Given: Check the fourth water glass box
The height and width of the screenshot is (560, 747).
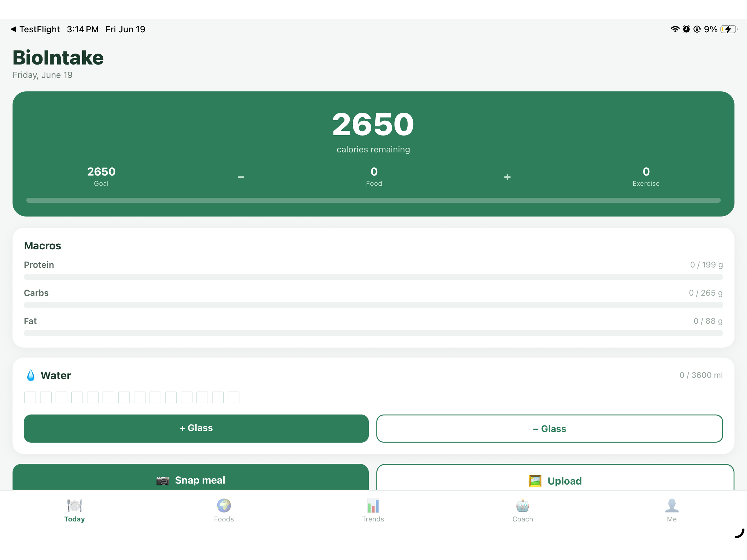Looking at the screenshot, I should tap(77, 397).
